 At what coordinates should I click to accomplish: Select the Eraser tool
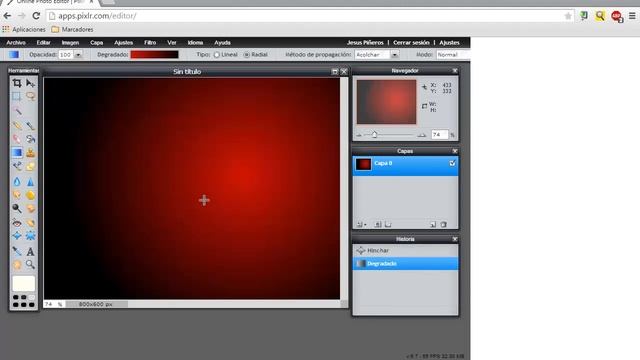[17, 139]
